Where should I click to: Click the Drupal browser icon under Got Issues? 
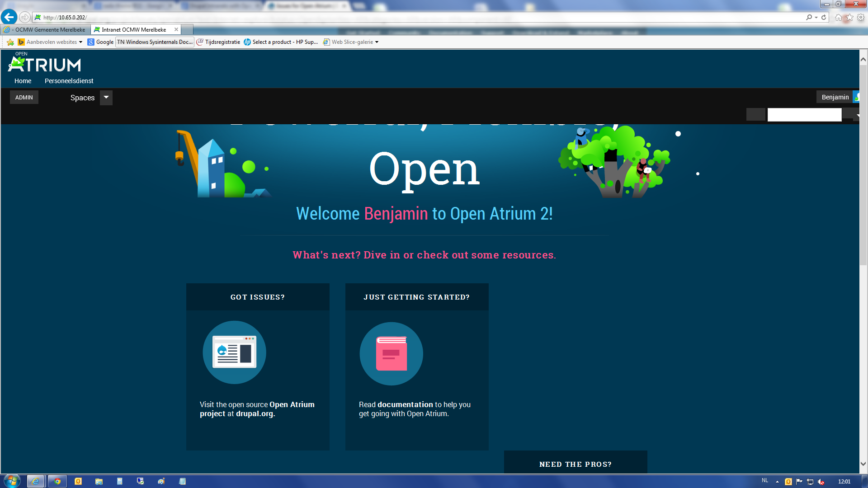[x=234, y=352]
